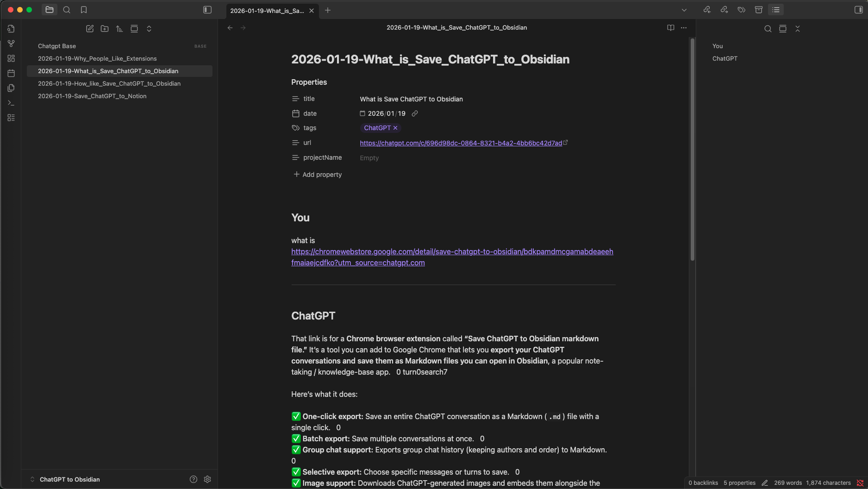This screenshot has width=868, height=489.
Task: Open the 2026-01-19-Save_ChatGPT_to_Notion note
Action: coord(92,96)
